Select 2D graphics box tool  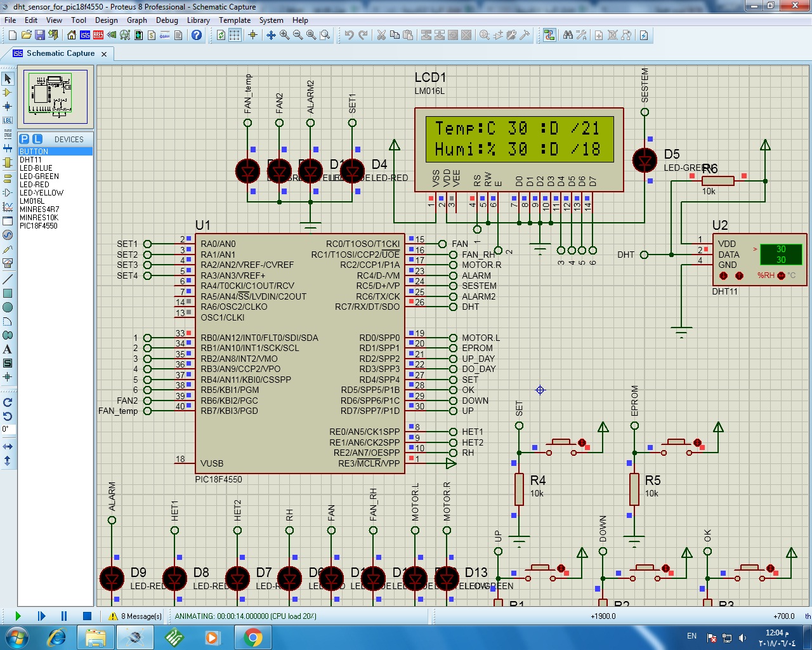point(8,293)
